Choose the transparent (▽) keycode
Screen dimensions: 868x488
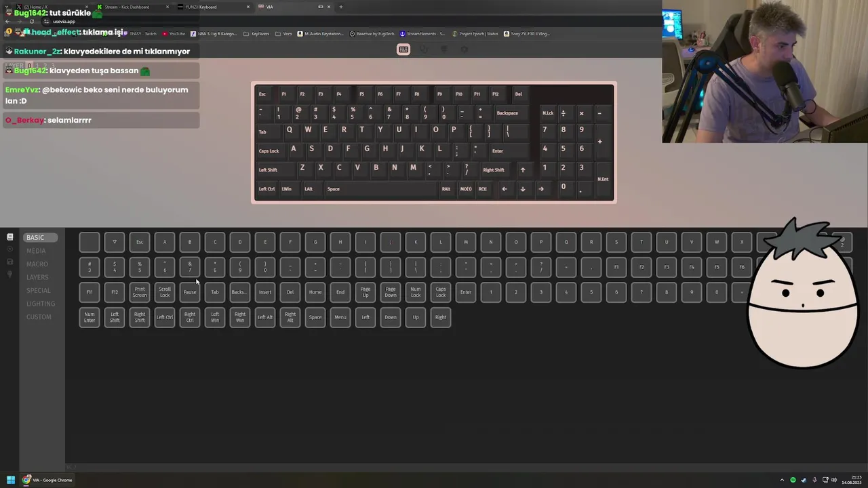click(x=115, y=242)
